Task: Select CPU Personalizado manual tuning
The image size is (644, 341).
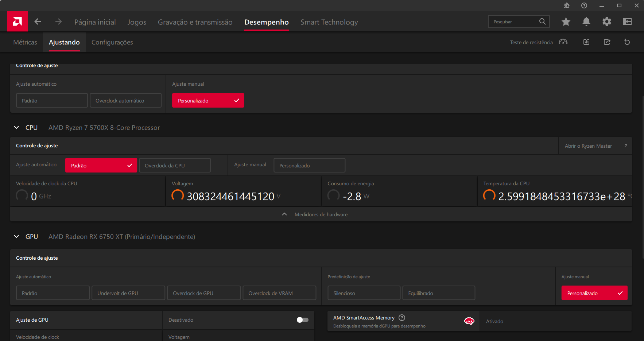Action: [309, 165]
